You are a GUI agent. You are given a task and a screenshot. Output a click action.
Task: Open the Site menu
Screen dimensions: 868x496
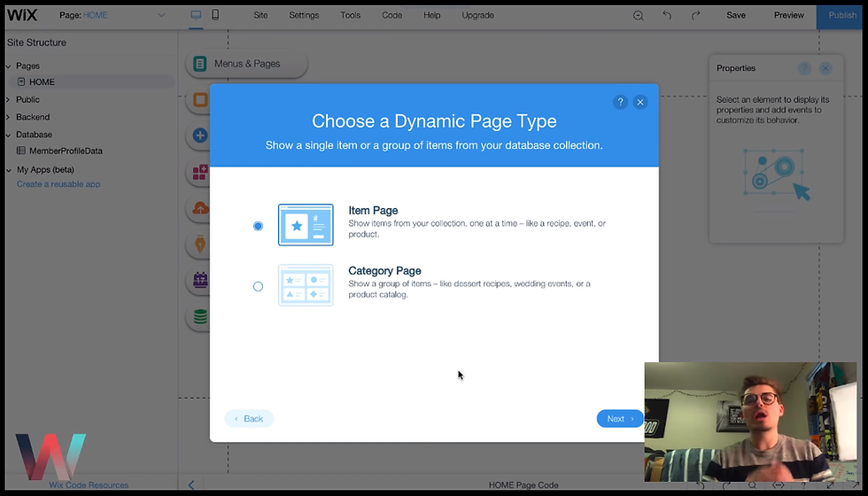(260, 15)
